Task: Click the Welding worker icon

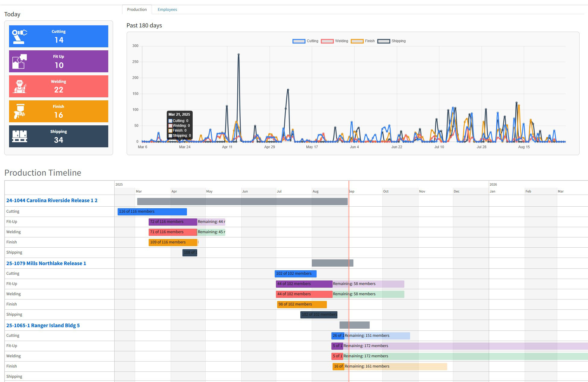Action: point(20,86)
